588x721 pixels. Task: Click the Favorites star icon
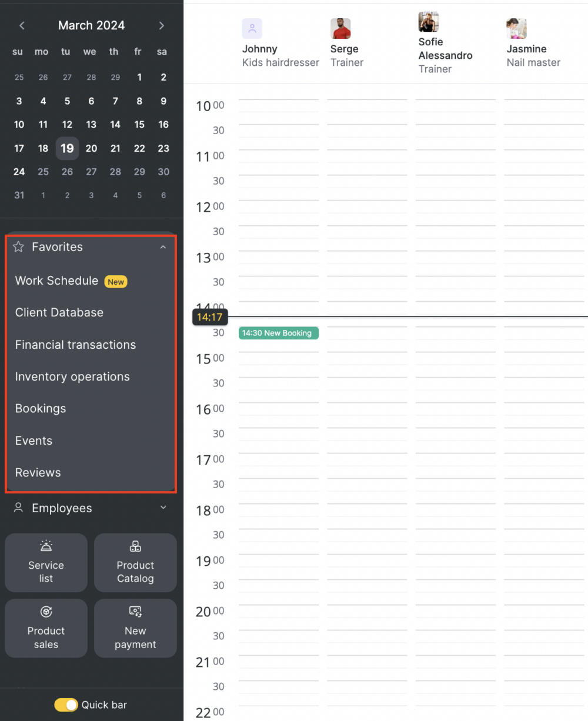click(x=18, y=247)
